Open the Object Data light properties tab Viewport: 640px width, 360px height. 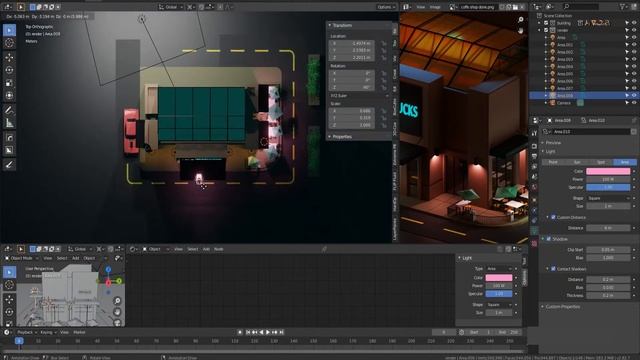(x=534, y=231)
